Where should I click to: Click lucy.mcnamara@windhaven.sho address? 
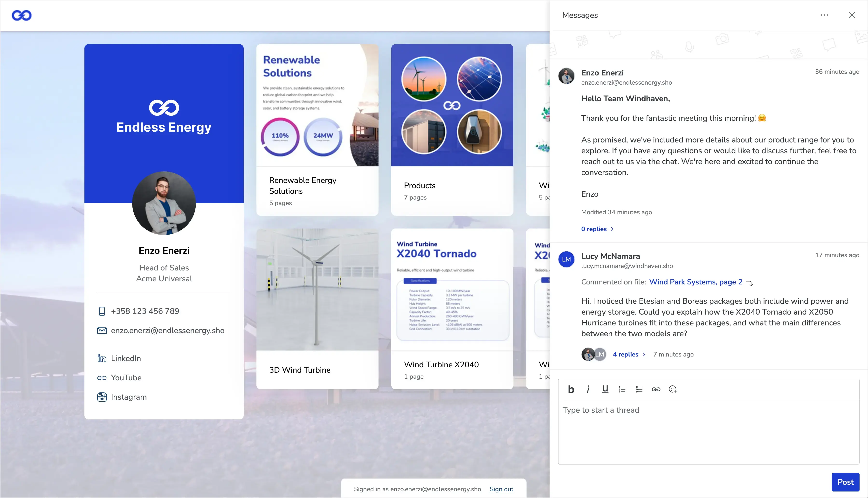(627, 266)
